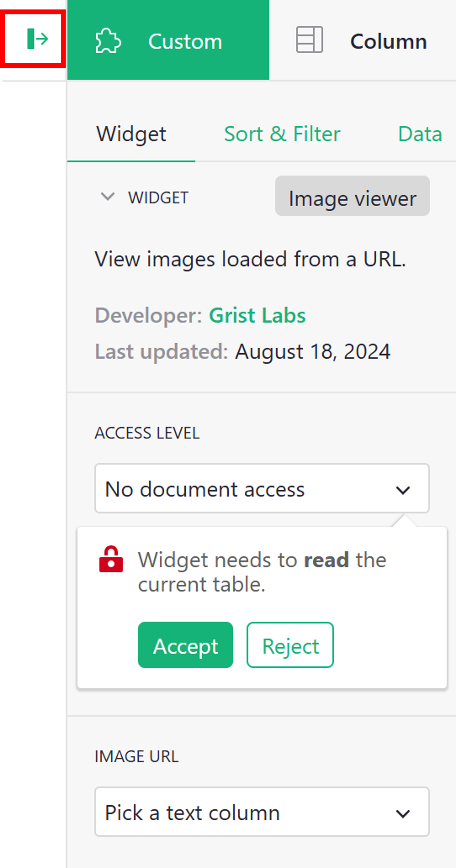Select the Column tab
Screen dimensions: 456x868
pos(388,41)
